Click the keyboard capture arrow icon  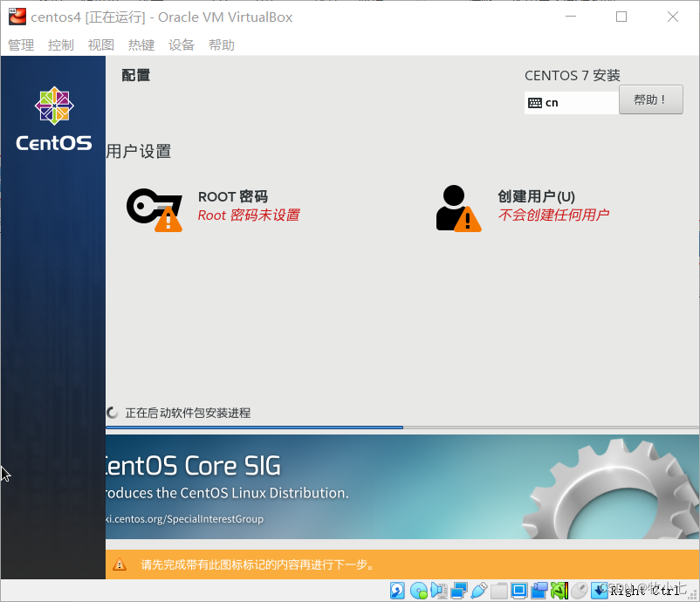point(599,591)
